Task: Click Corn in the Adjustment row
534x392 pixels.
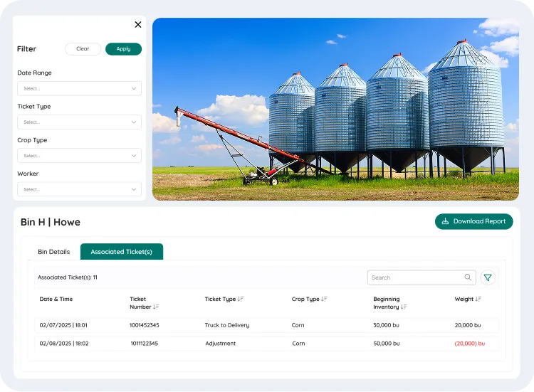Action: point(298,344)
